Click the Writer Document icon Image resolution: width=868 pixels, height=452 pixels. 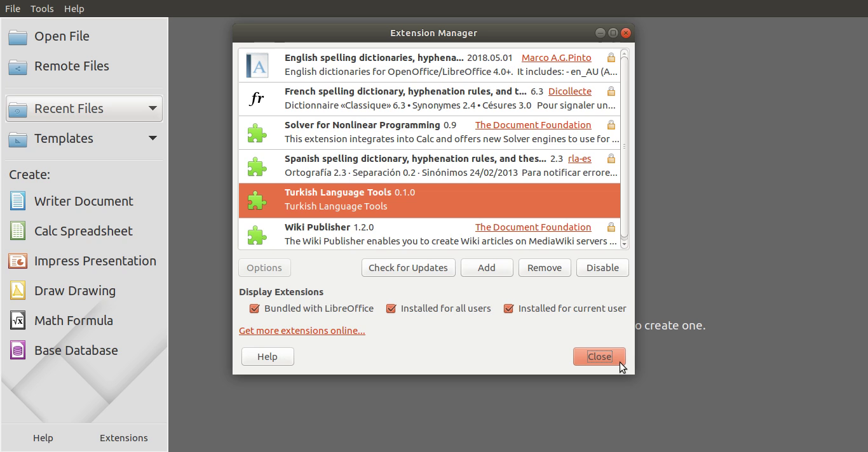tap(18, 201)
